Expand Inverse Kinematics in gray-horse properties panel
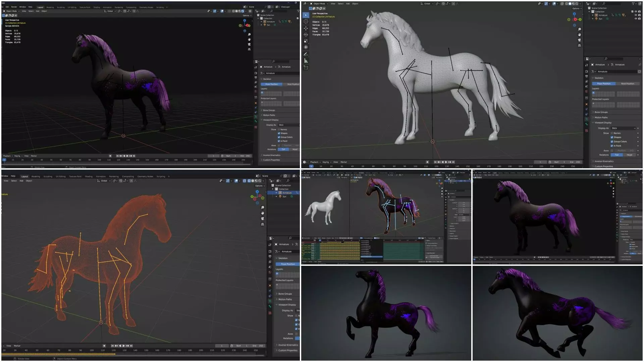Image resolution: width=644 pixels, height=362 pixels. click(604, 161)
